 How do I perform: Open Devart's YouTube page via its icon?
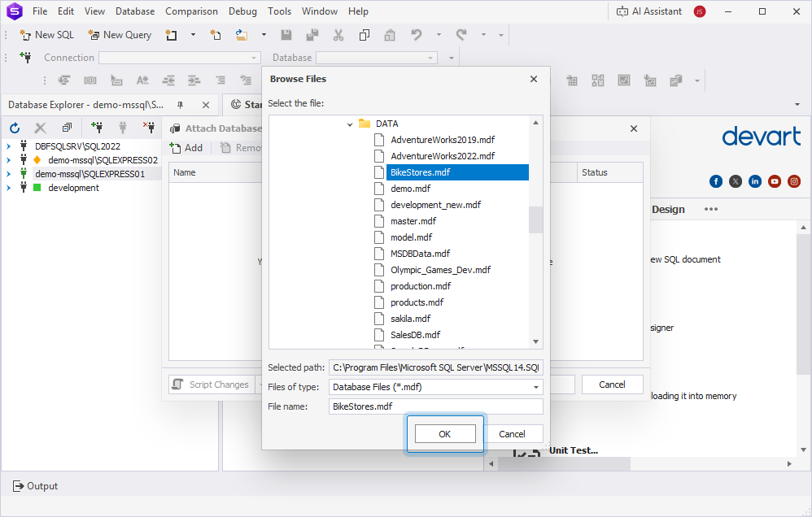[x=775, y=181]
